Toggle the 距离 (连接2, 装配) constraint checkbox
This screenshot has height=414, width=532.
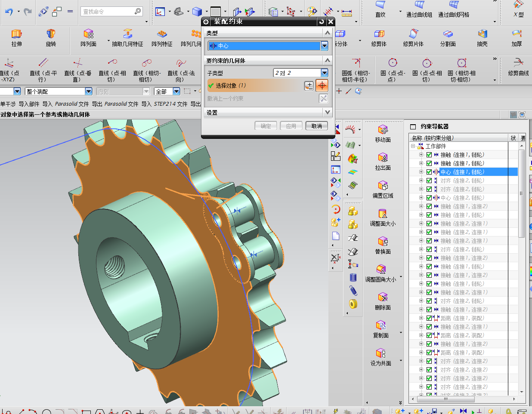pos(429,335)
